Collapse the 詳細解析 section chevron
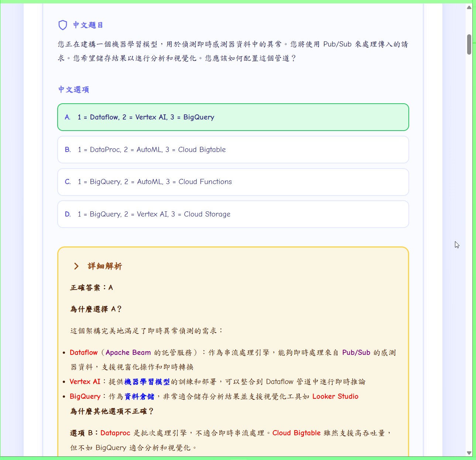This screenshot has height=460, width=476. coord(76,266)
